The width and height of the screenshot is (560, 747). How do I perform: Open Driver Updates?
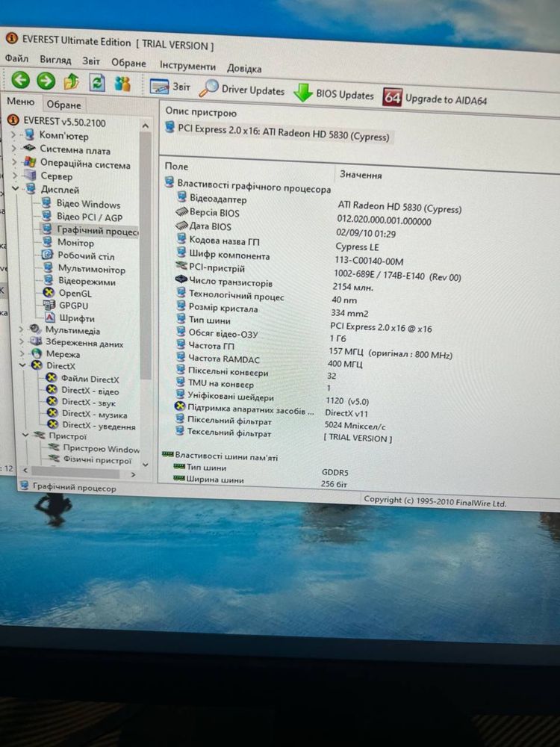(x=242, y=89)
